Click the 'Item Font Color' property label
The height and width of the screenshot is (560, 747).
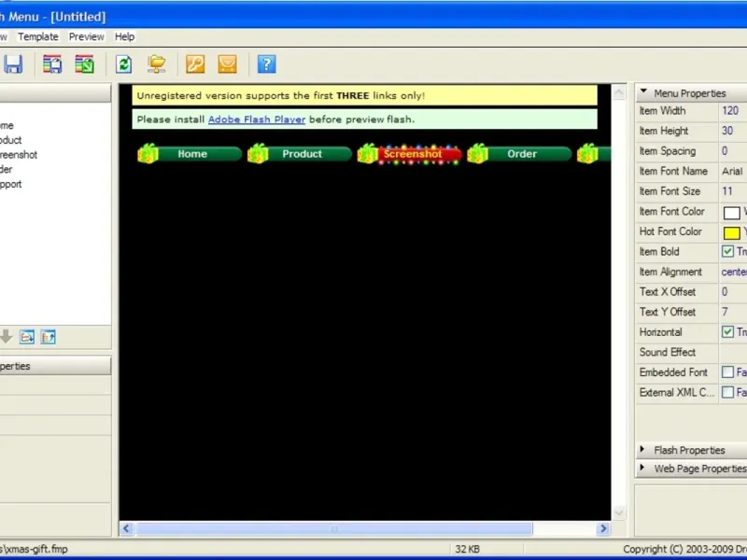[x=671, y=211]
